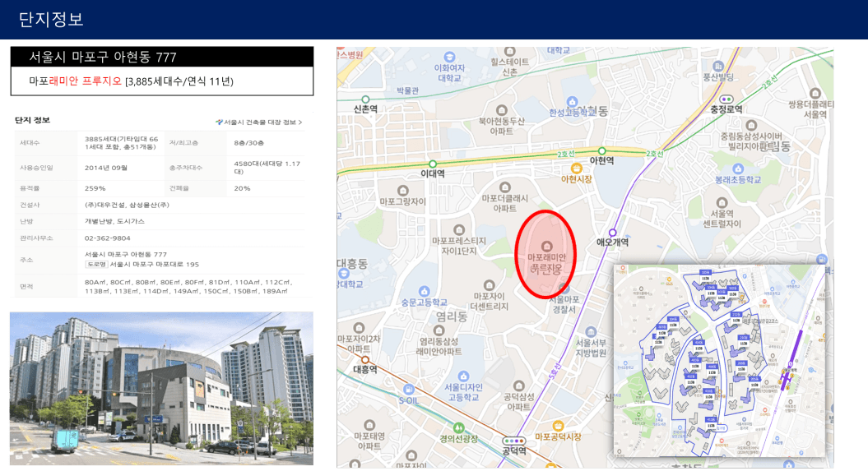Select the 마포그랑자이 apartment pin
868x471 pixels.
pos(402,190)
